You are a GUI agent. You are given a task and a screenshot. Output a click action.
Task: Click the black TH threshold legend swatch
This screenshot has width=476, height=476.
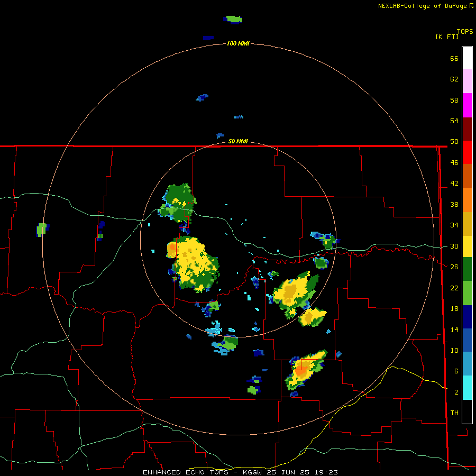pyautogui.click(x=467, y=411)
